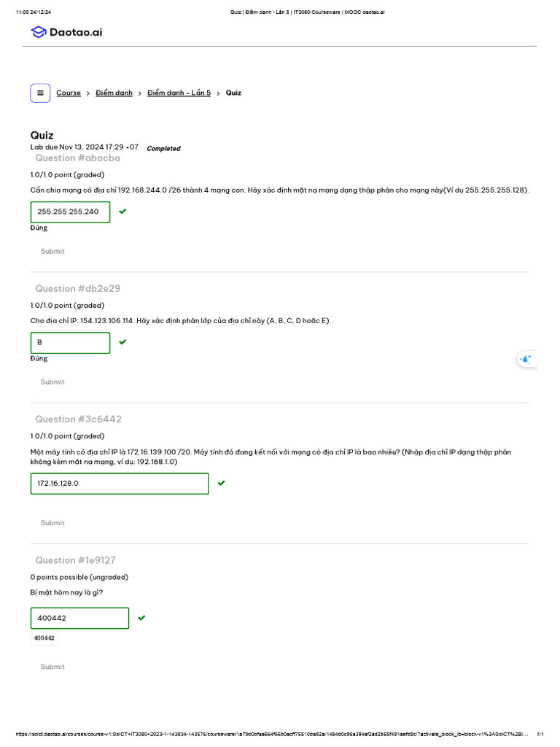This screenshot has height=747, width=560.
Task: Submit the network address question #3c6442
Action: [x=52, y=522]
